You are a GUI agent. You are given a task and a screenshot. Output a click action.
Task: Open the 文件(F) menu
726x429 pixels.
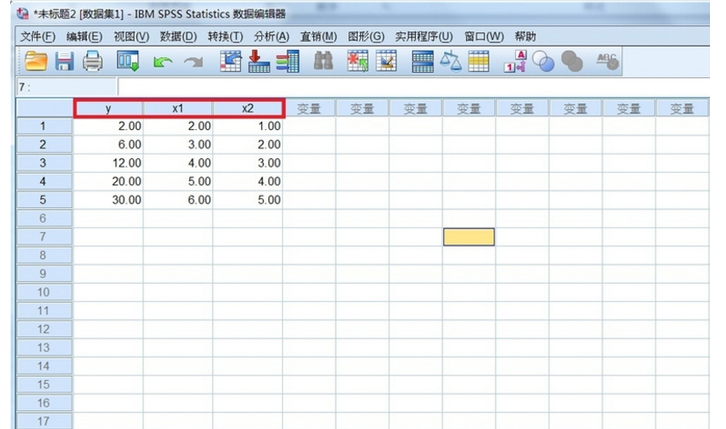point(38,37)
